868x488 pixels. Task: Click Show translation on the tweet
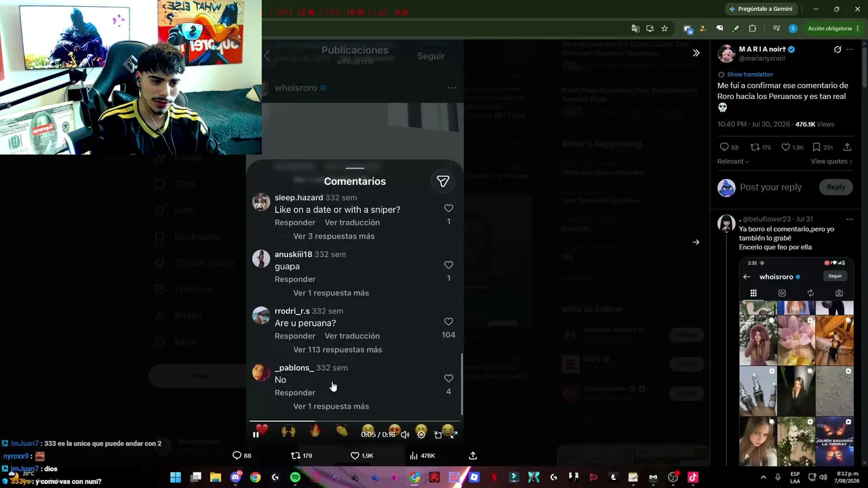pyautogui.click(x=749, y=75)
